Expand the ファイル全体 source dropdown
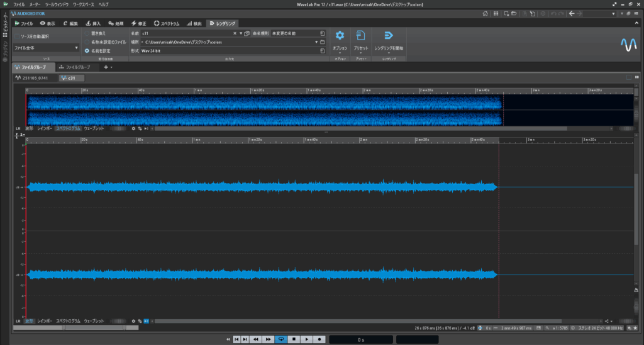This screenshot has width=644, height=345. (x=77, y=48)
